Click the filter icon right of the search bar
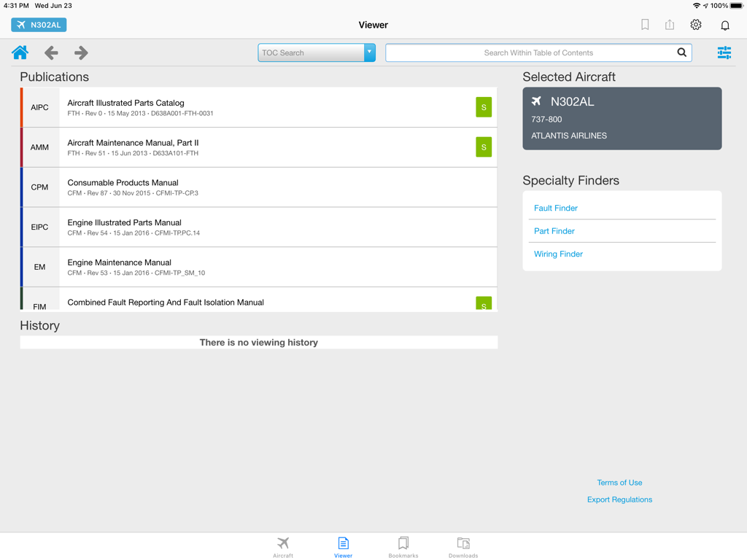The image size is (747, 560). click(724, 52)
